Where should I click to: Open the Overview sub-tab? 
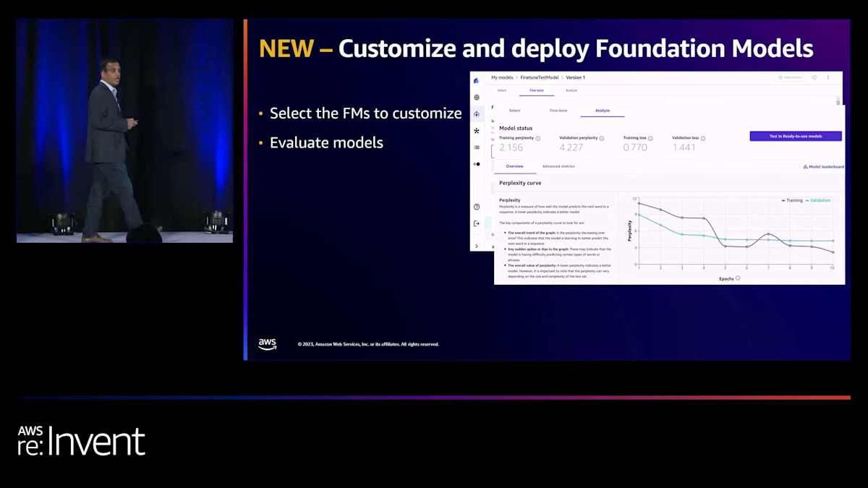[x=514, y=166]
